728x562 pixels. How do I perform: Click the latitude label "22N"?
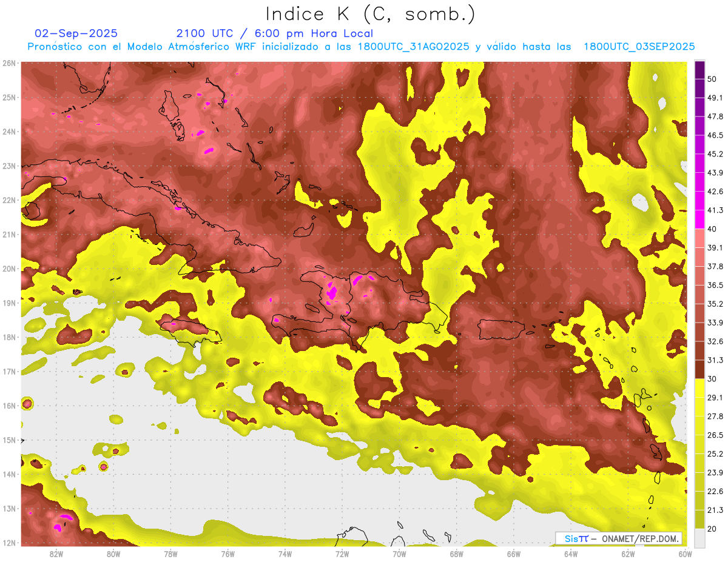8,200
